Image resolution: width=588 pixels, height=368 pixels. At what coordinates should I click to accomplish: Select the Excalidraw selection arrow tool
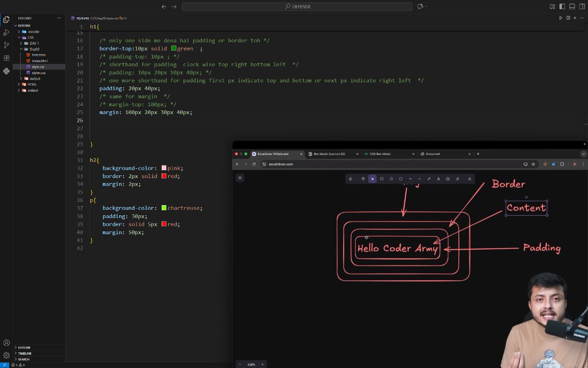coord(372,179)
